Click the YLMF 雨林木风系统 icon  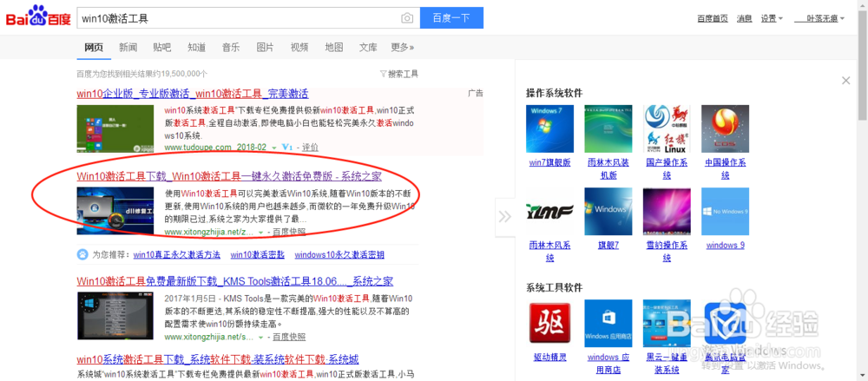pyautogui.click(x=549, y=212)
